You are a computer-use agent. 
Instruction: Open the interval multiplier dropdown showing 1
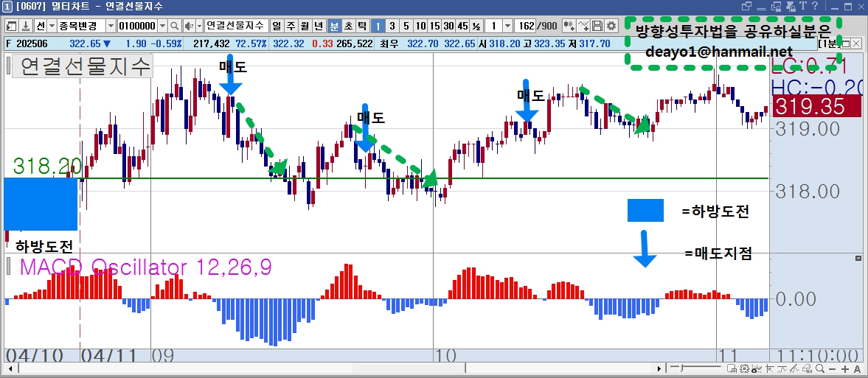507,26
